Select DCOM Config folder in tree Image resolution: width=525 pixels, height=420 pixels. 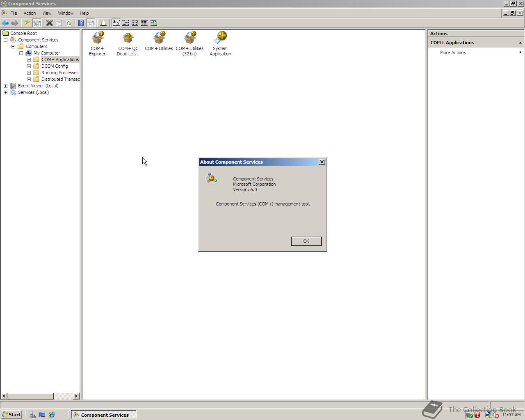click(55, 66)
